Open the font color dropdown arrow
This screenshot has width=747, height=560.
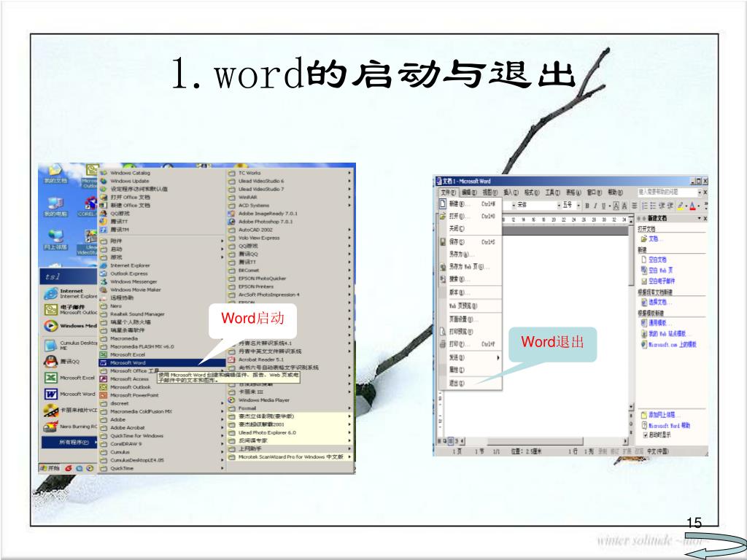click(x=699, y=206)
